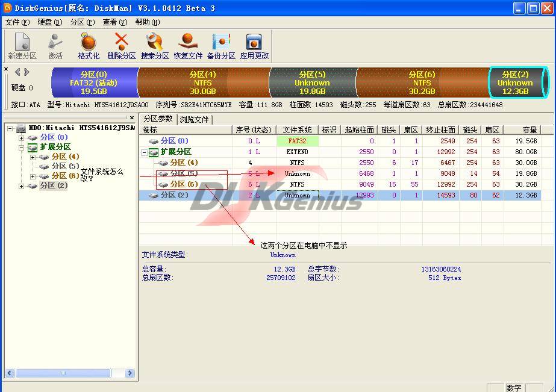This screenshot has width=556, height=392.
Task: Select the NTFS 分区(6) block on disk map
Action: 422,82
